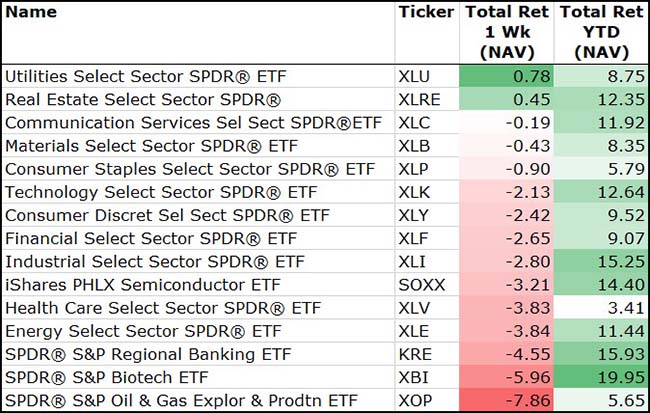This screenshot has width=650, height=413.
Task: Select Real Estate Select Sector SPDR name
Action: click(x=143, y=99)
